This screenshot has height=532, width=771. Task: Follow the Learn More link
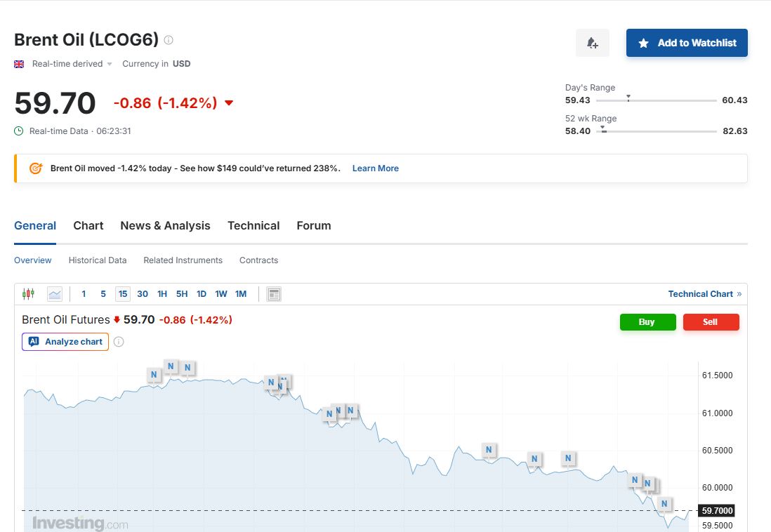click(375, 168)
